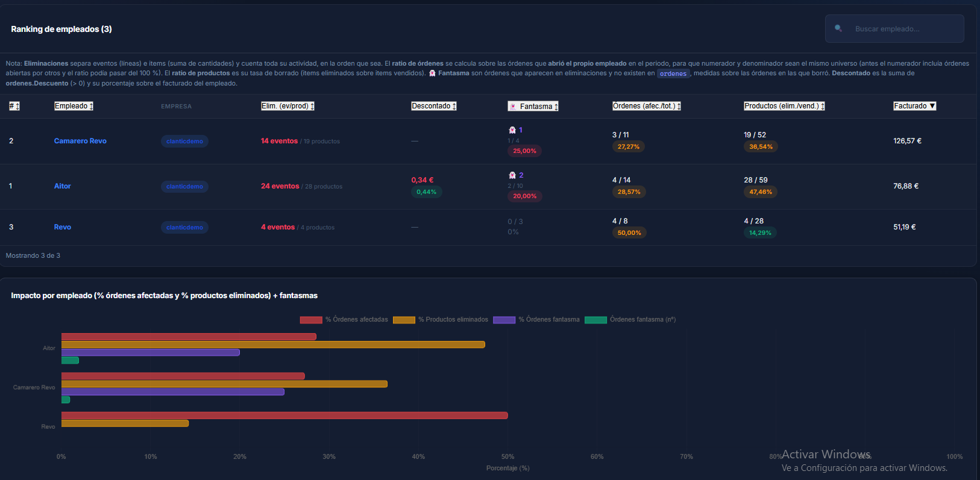Click Camarero Revo's purple chart bar
This screenshot has width=980, height=480.
pos(173,391)
